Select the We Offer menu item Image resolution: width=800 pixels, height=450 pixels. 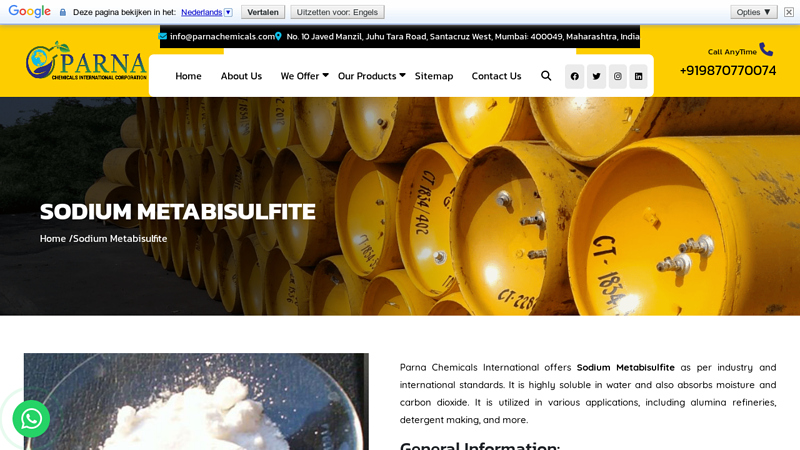299,76
